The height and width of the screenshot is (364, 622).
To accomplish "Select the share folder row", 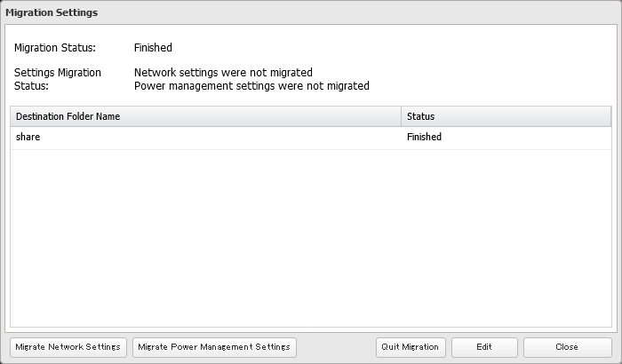I will pos(204,138).
